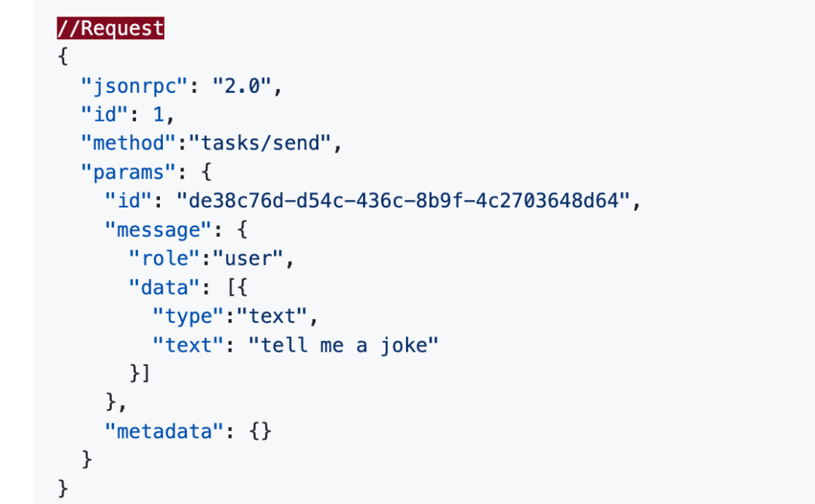
Task: Click the "role" key
Action: coord(163,259)
